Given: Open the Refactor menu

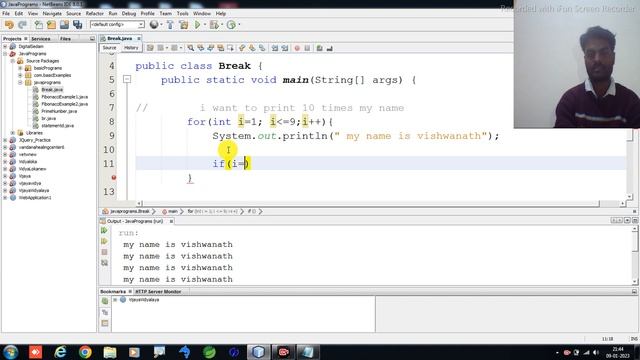Looking at the screenshot, I should 95,13.
